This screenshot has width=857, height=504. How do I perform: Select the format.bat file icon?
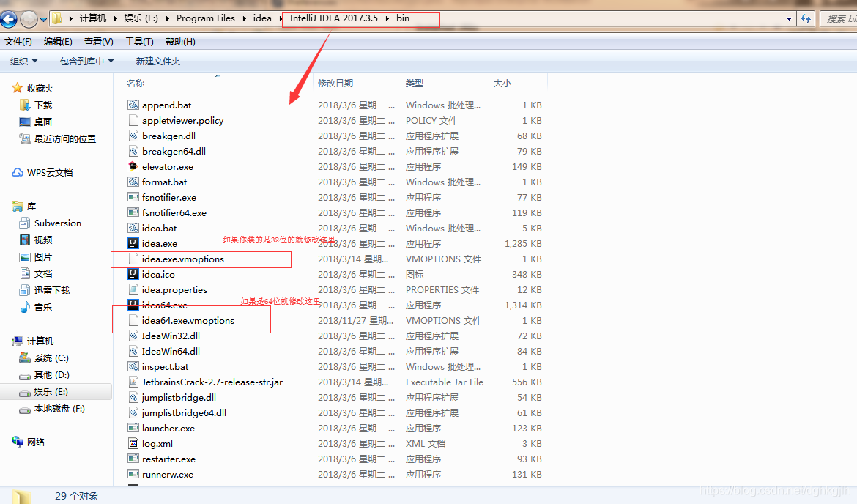click(133, 182)
